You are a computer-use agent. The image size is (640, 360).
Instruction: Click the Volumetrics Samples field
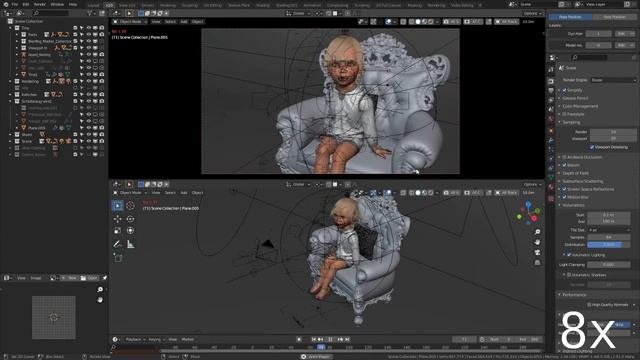pyautogui.click(x=608, y=237)
